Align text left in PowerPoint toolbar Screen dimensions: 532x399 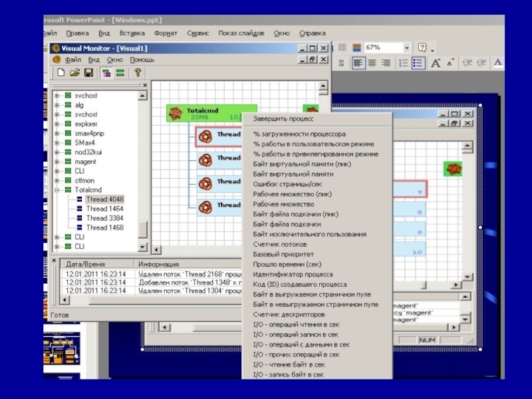[x=358, y=63]
